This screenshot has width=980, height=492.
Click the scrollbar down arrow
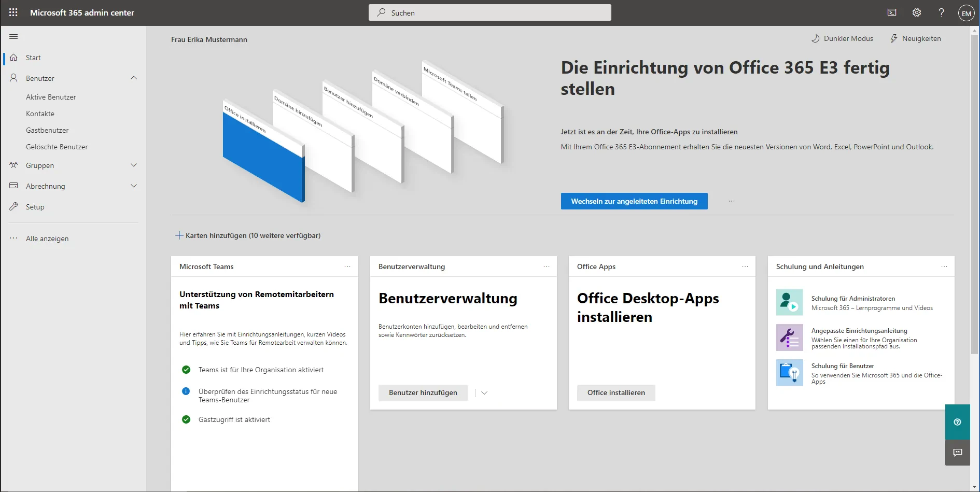[975, 487]
